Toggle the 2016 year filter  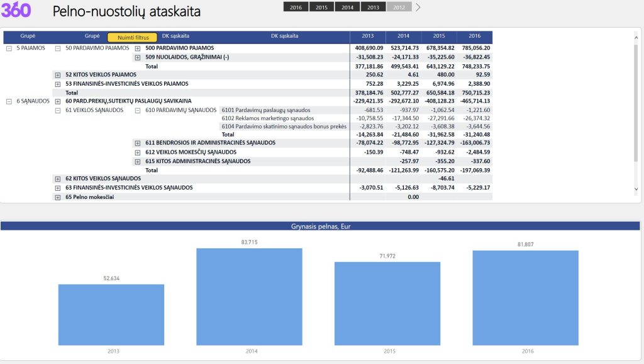coord(296,7)
